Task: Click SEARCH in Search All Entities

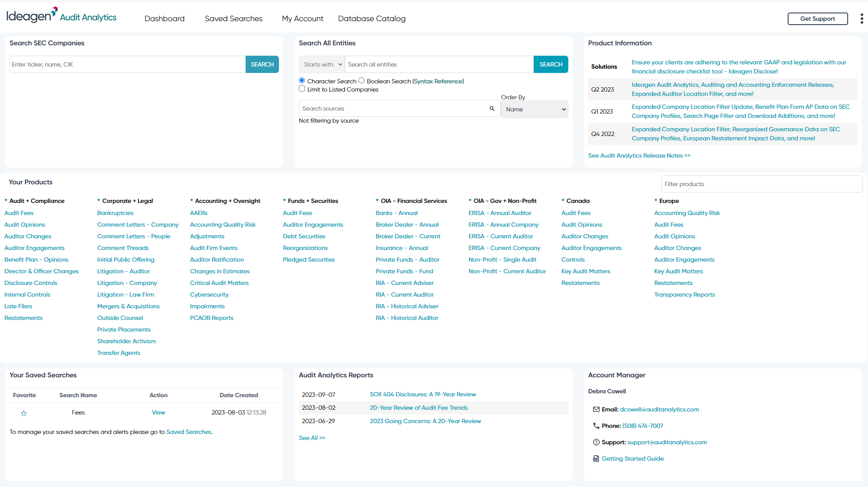Action: [551, 64]
